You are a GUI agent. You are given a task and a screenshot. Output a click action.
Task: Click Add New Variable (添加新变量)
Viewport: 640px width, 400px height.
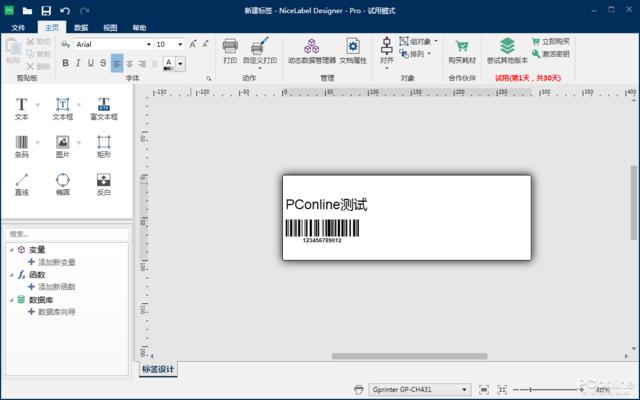click(x=52, y=262)
